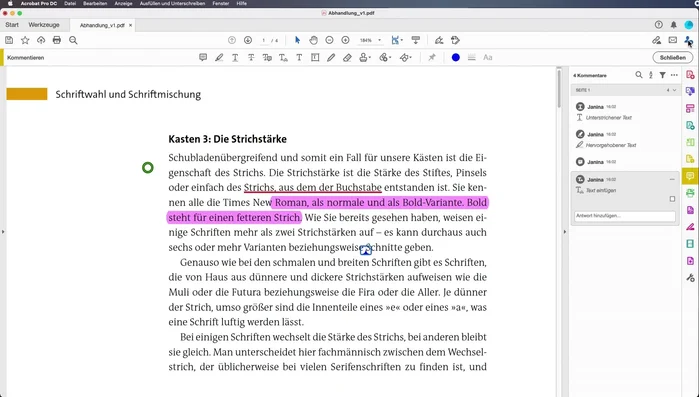Viewport: 699px width, 397px height.
Task: Zoom out with the minus circle
Action: click(329, 40)
